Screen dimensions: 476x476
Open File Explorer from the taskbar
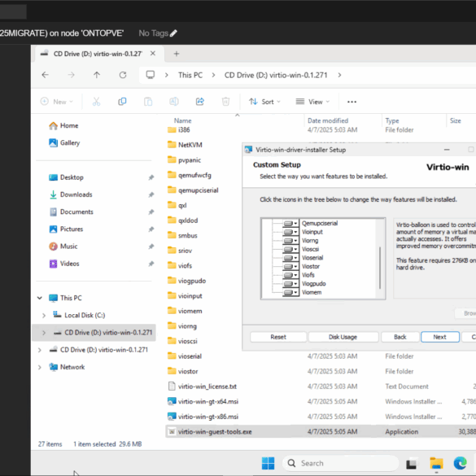point(436,463)
